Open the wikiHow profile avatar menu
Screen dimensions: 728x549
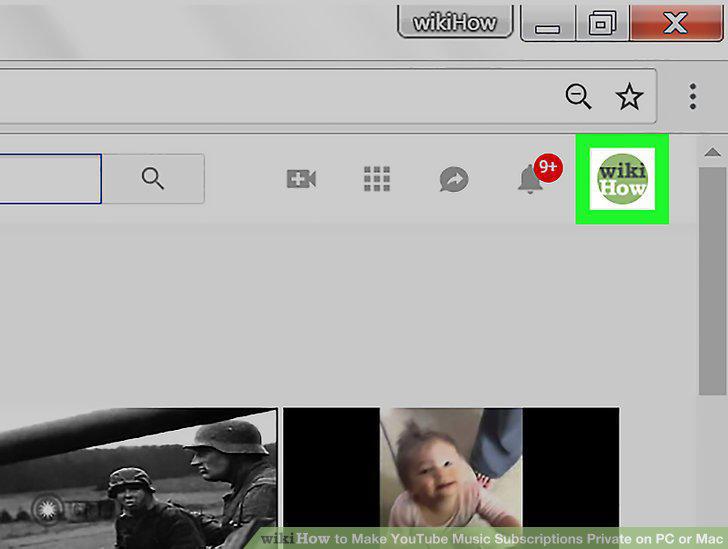point(622,179)
